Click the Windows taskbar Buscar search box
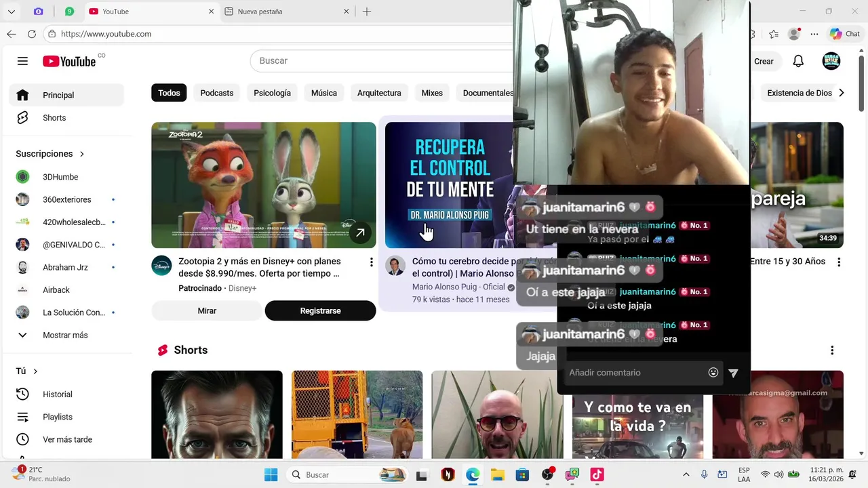 click(x=346, y=474)
